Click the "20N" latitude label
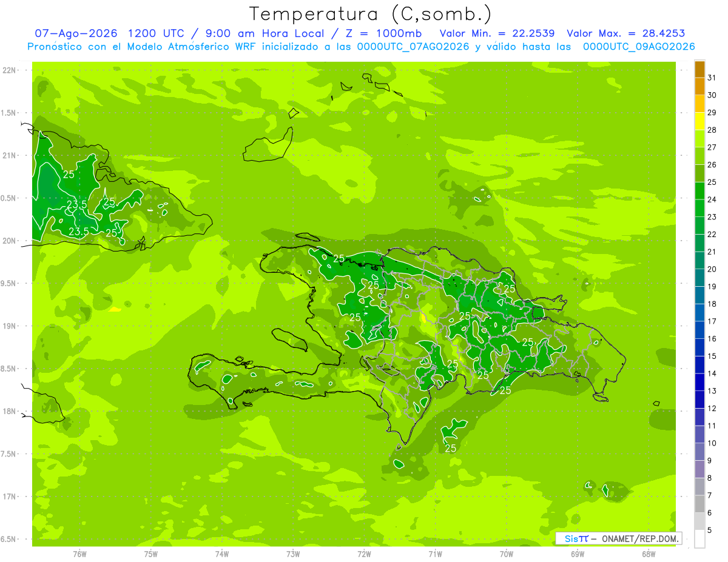The image size is (728, 562). coord(8,241)
